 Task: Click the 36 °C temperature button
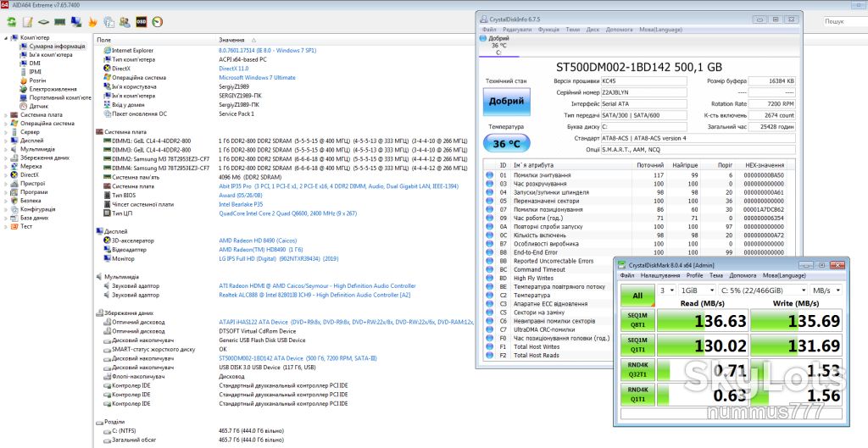(x=506, y=143)
